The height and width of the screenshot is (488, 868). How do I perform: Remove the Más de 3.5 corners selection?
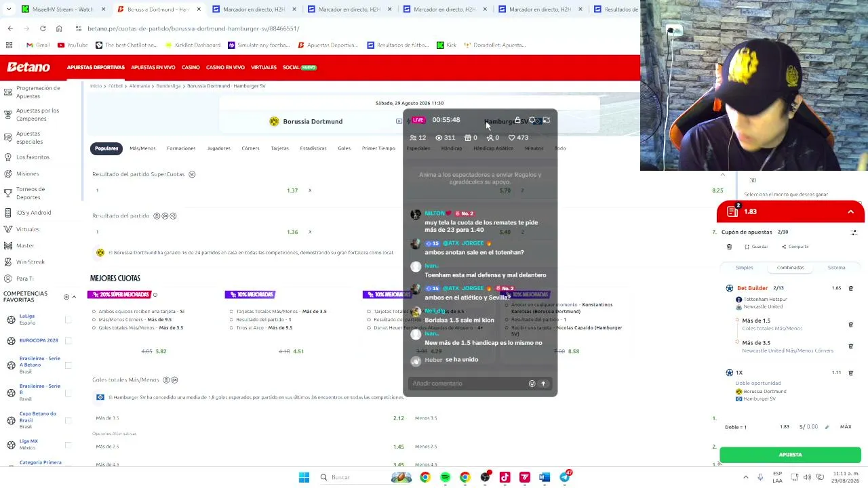point(850,346)
